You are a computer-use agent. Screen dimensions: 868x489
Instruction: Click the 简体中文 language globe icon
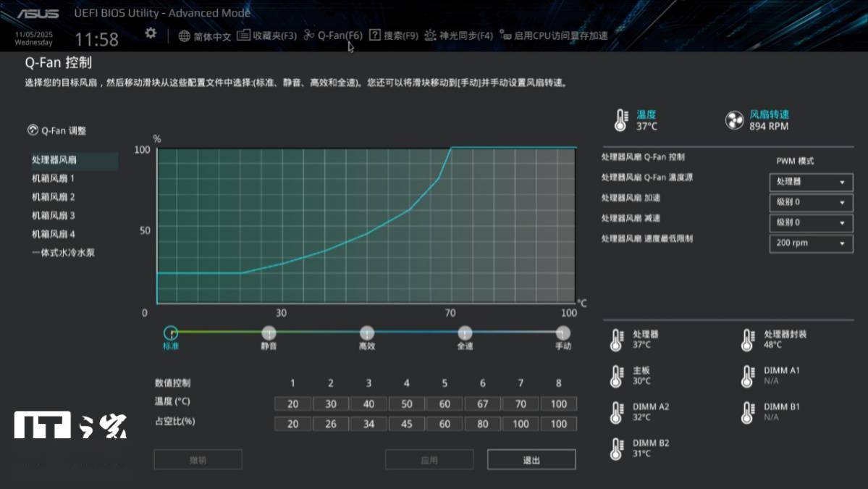pyautogui.click(x=186, y=33)
